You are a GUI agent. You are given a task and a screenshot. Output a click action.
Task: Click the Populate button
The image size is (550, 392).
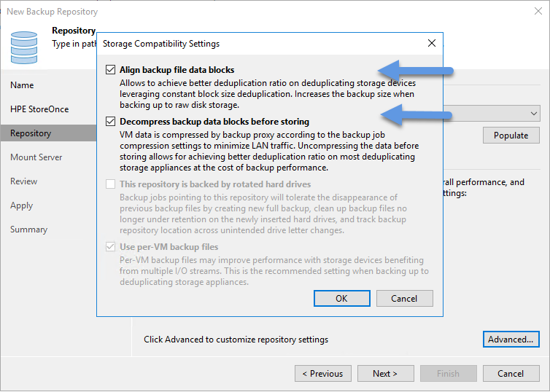[511, 136]
